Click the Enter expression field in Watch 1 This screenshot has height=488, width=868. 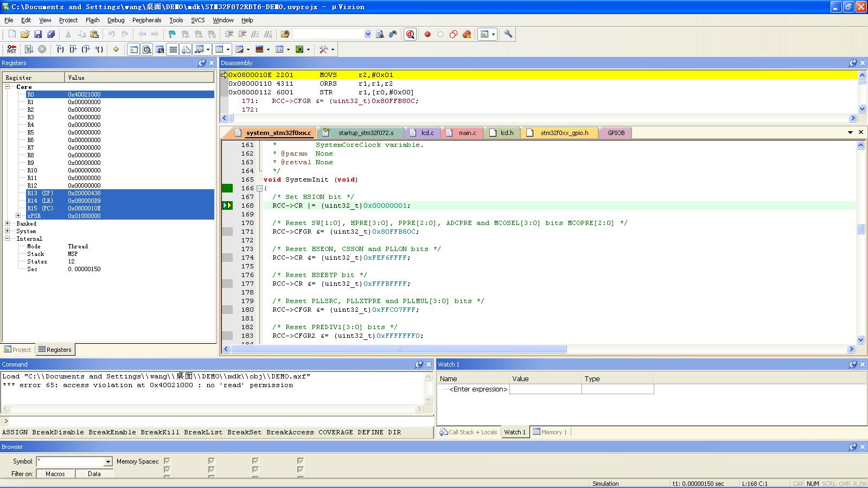478,389
